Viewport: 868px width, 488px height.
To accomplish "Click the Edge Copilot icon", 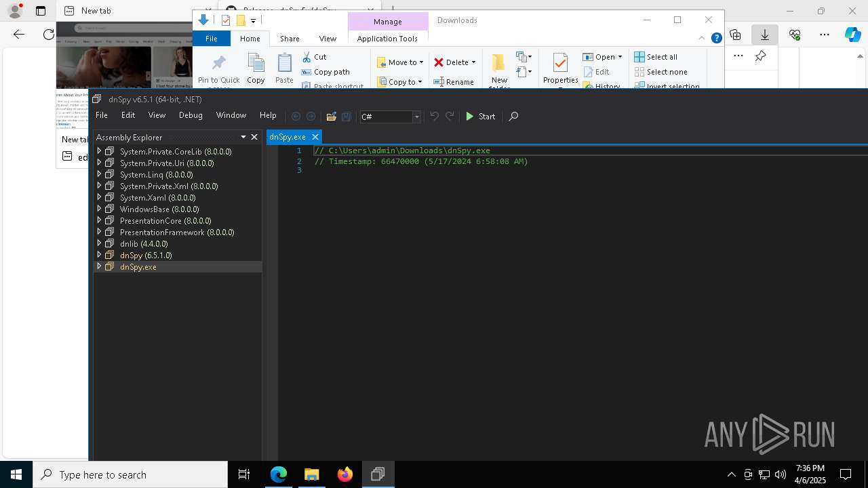I will coord(853,35).
